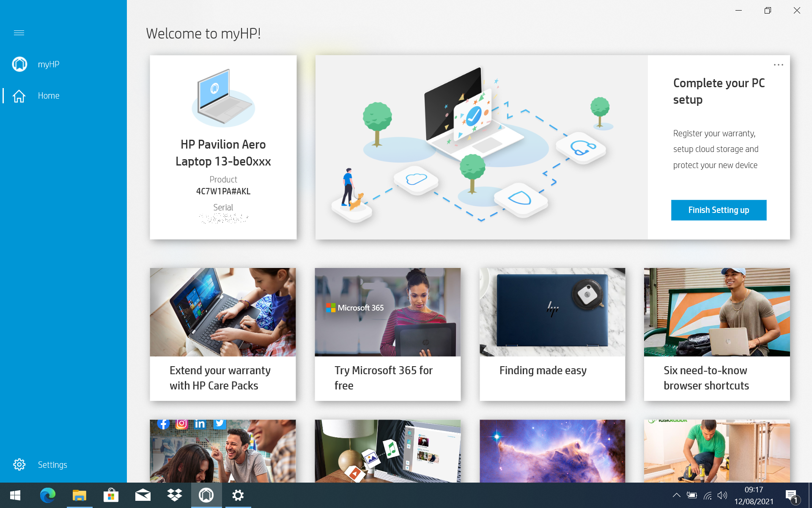The image size is (812, 508).
Task: Click the Settings gear icon in sidebar
Action: 19,464
